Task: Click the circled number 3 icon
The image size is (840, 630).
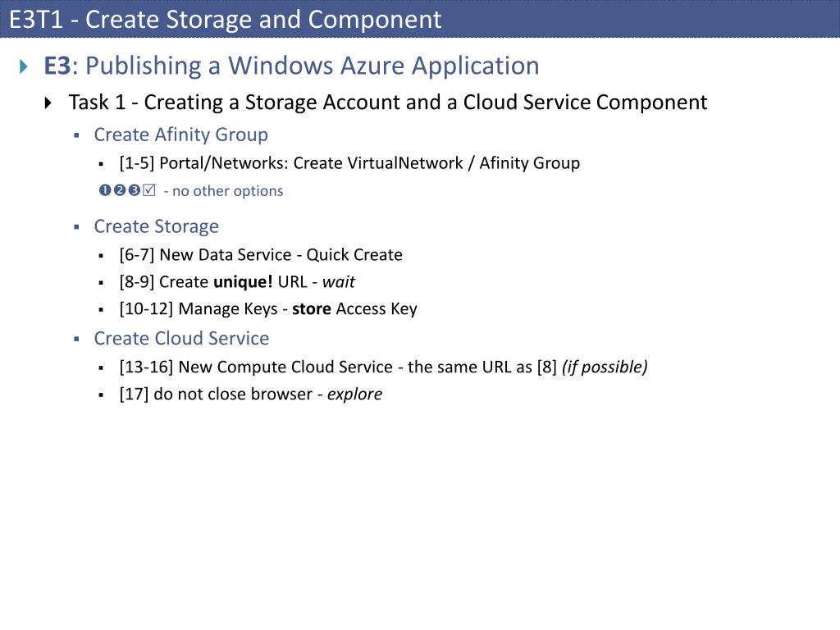Action: tap(134, 190)
